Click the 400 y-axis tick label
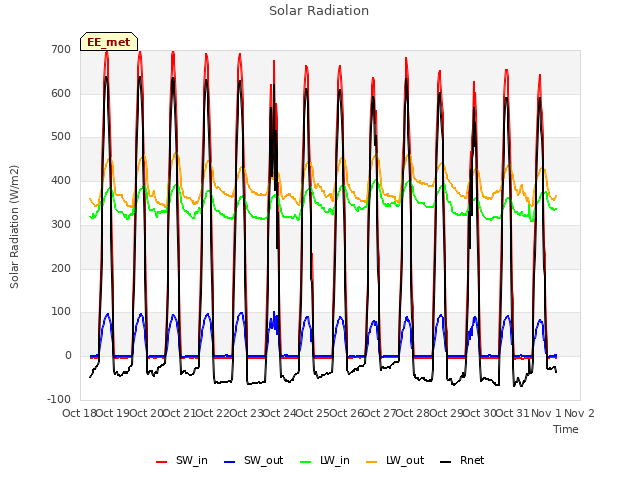 61,181
